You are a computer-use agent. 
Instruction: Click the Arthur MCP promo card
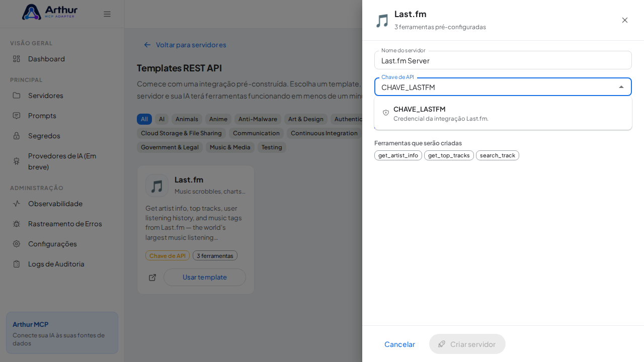[x=62, y=333]
